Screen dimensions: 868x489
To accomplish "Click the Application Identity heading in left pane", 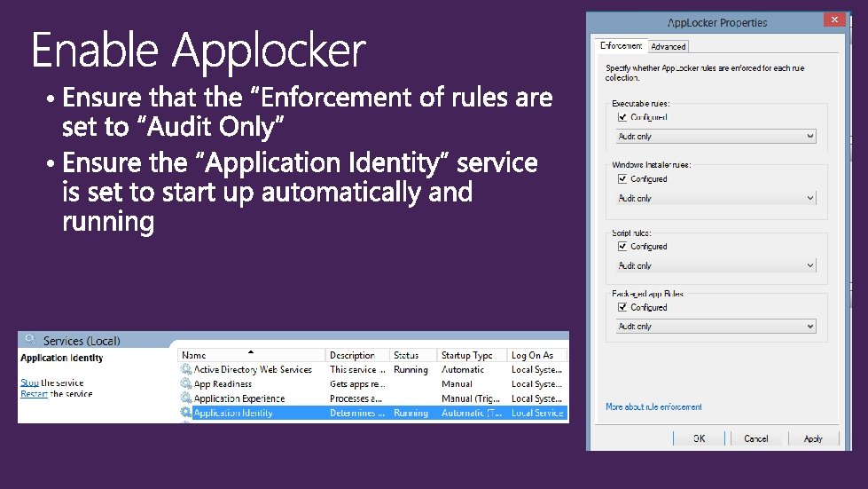I will pos(61,358).
